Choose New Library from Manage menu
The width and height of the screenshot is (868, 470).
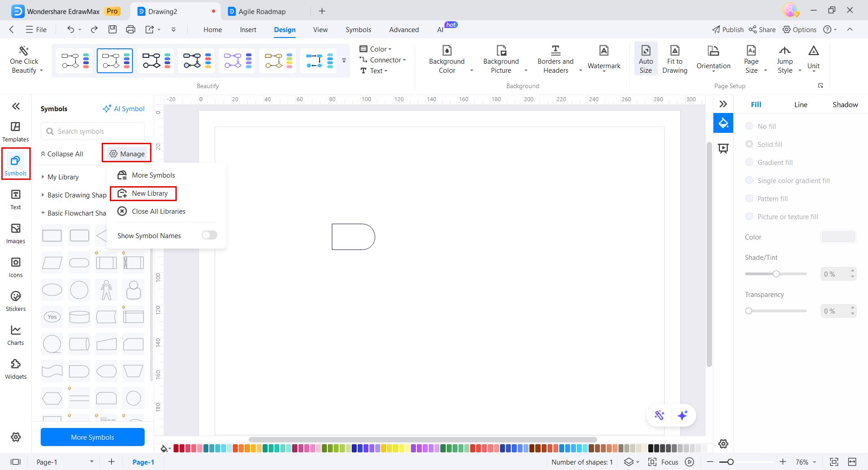pos(143,193)
